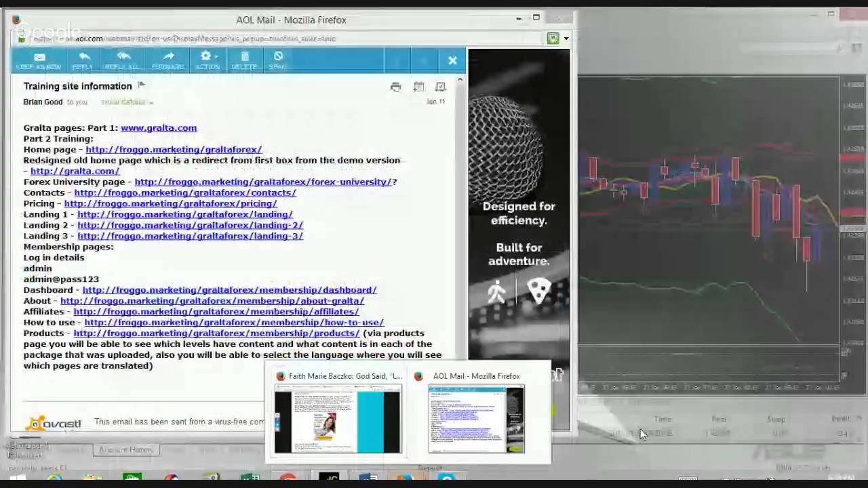
Task: Select the Account History tab in trading platform
Action: (126, 449)
